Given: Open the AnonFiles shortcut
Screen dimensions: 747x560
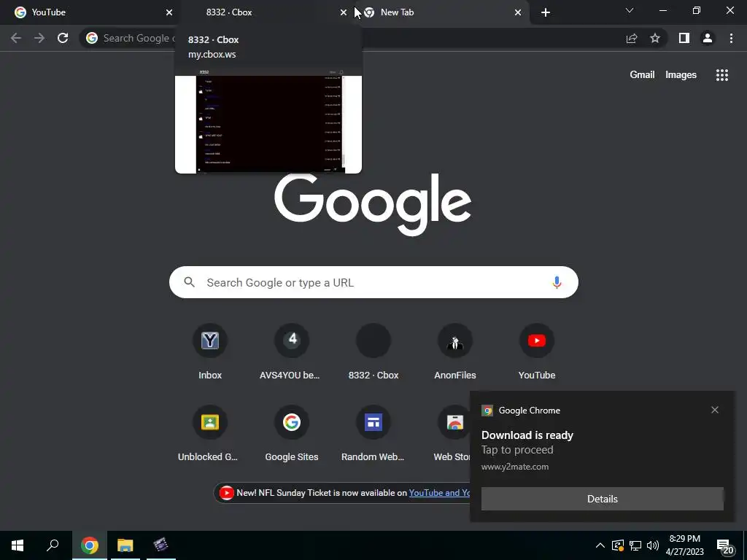Looking at the screenshot, I should [x=455, y=352].
